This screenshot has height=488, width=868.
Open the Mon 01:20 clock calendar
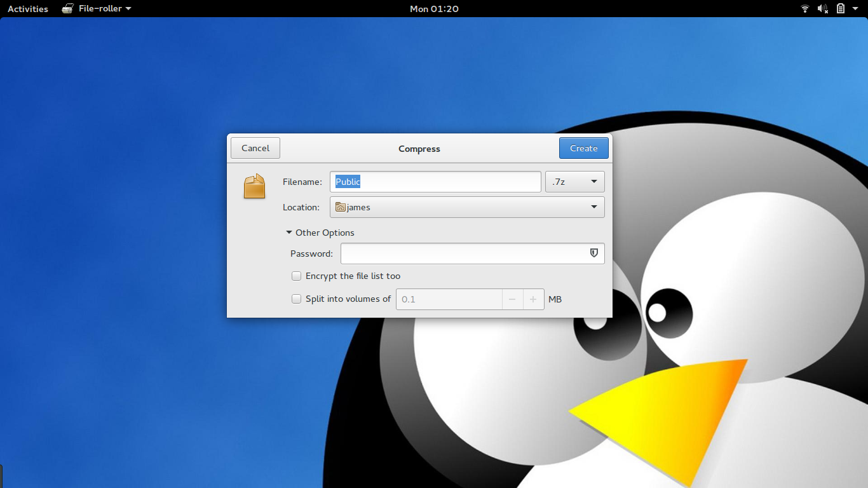(434, 8)
